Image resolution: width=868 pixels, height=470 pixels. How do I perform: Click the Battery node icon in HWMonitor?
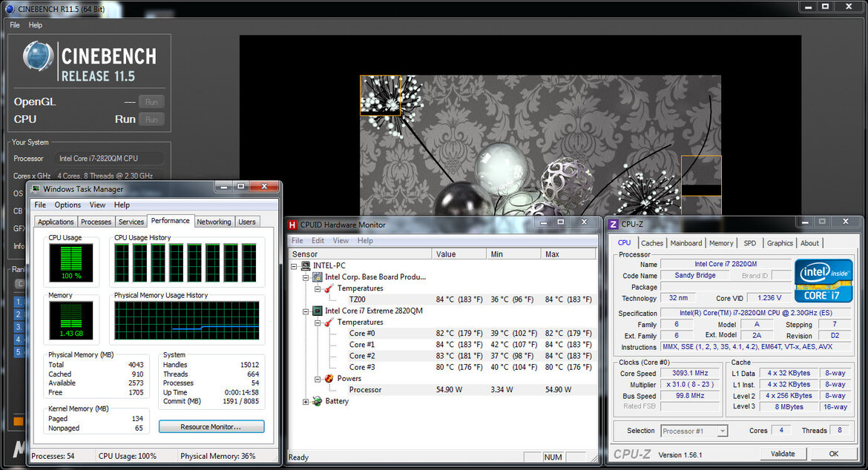coord(318,401)
